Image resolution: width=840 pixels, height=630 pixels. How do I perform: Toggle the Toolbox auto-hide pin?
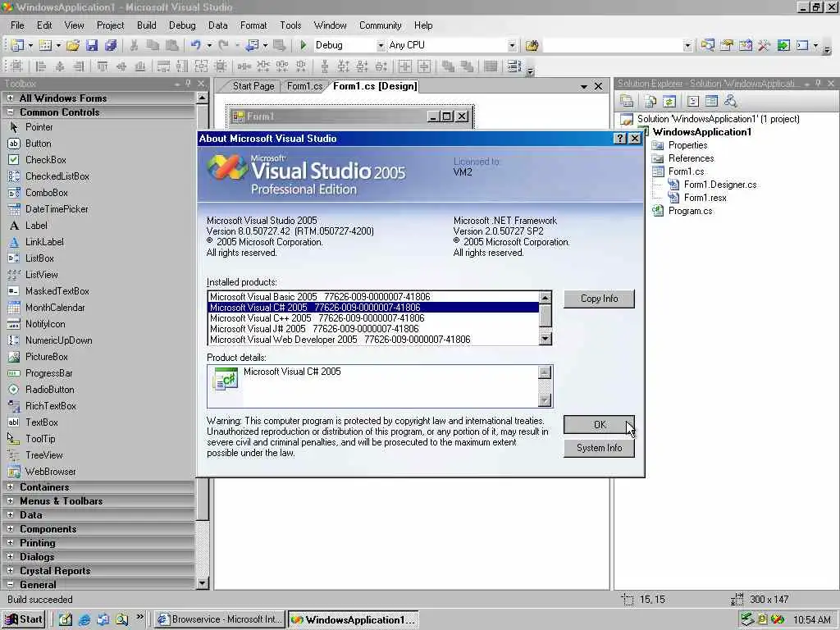tap(188, 84)
